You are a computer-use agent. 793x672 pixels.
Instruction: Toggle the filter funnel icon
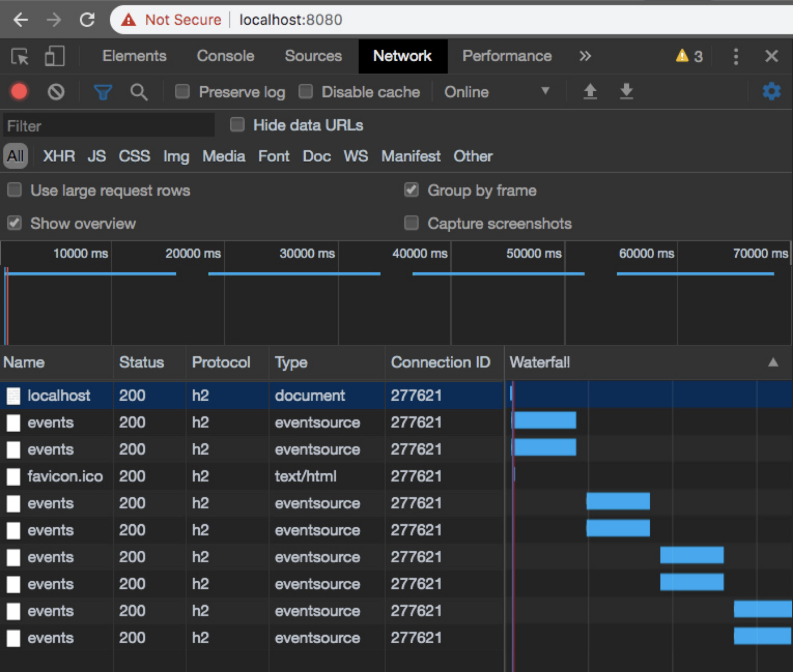coord(103,92)
